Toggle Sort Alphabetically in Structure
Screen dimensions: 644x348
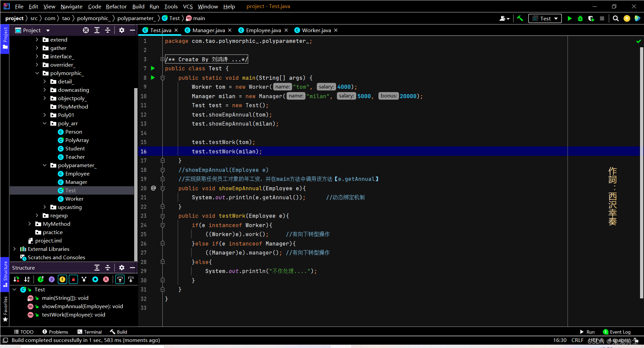pos(27,279)
